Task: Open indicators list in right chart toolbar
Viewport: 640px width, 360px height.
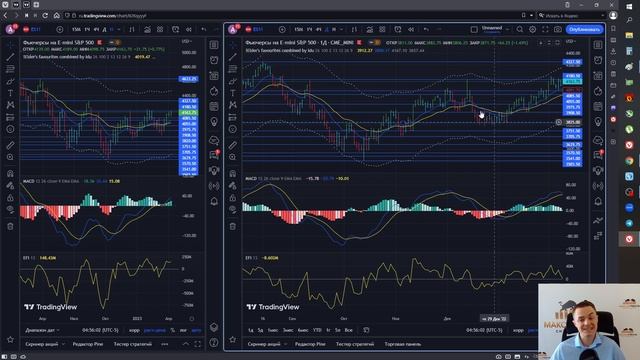Action: 369,29
